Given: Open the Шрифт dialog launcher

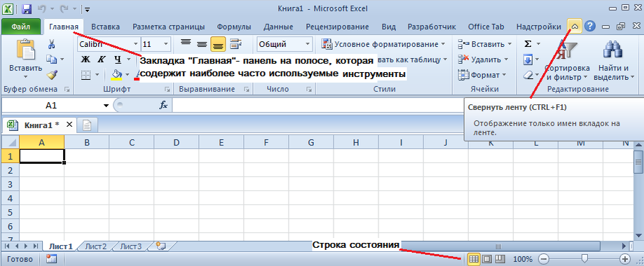Looking at the screenshot, I should [x=167, y=89].
